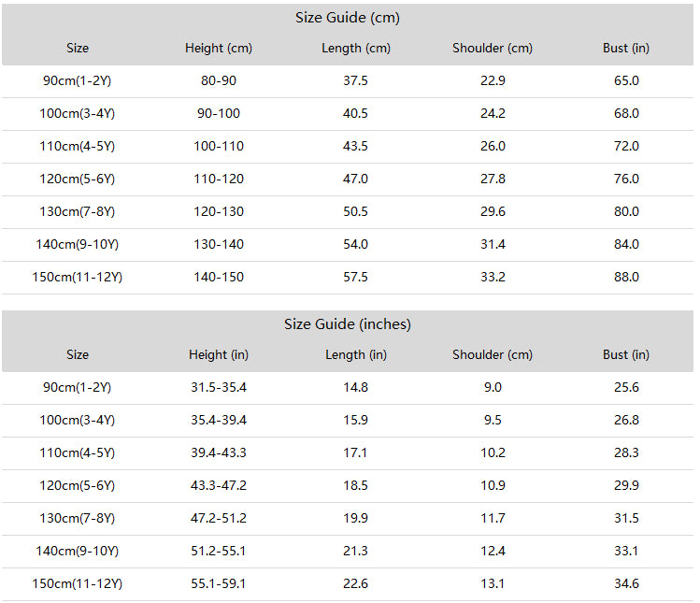
Task: Click shoulder value 24.2
Action: (x=493, y=113)
